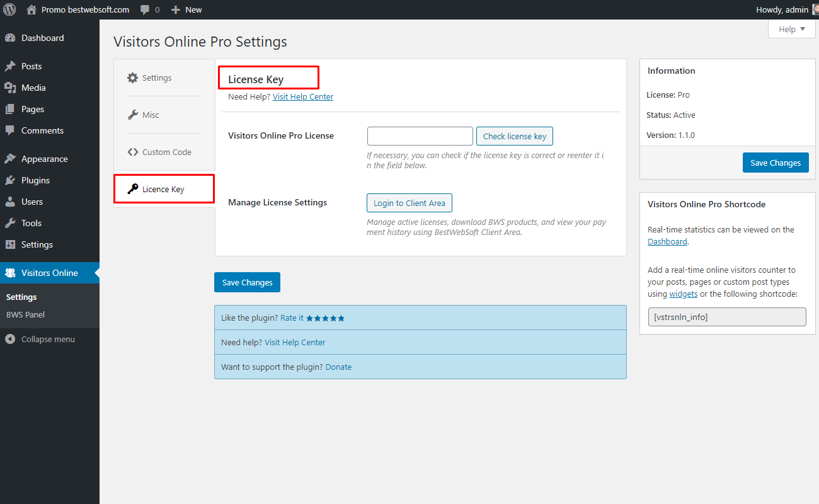The width and height of the screenshot is (819, 504).
Task: Click the code brackets icon of Custom Code
Action: pos(132,152)
